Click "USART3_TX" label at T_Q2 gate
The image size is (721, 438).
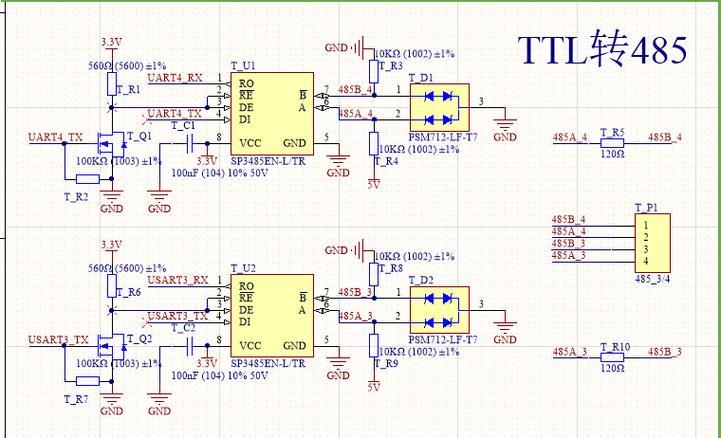coord(58,340)
